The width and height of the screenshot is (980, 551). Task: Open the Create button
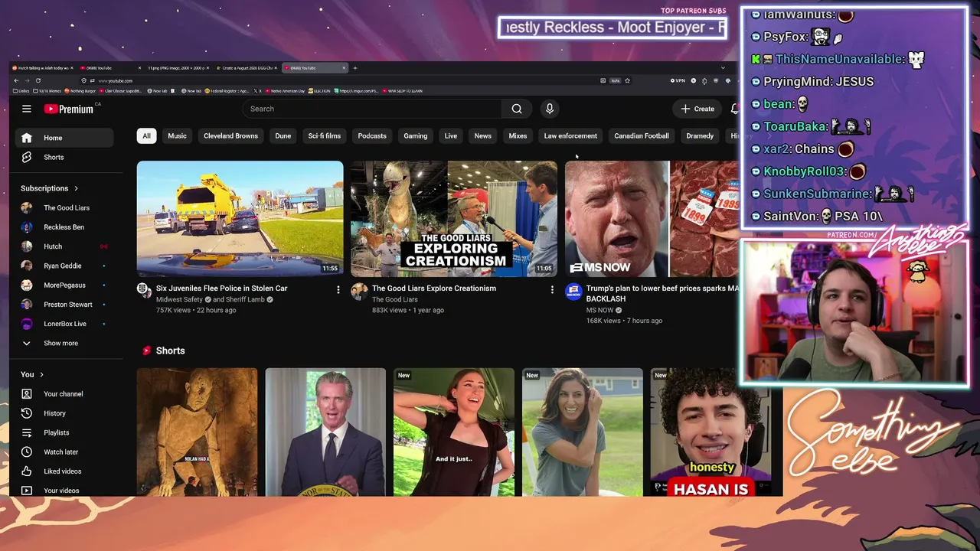(697, 109)
